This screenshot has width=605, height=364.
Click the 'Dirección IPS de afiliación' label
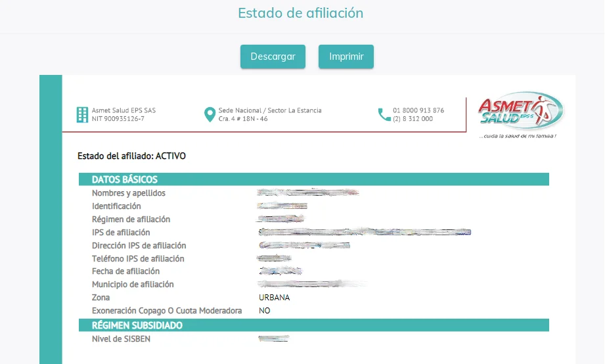(139, 246)
